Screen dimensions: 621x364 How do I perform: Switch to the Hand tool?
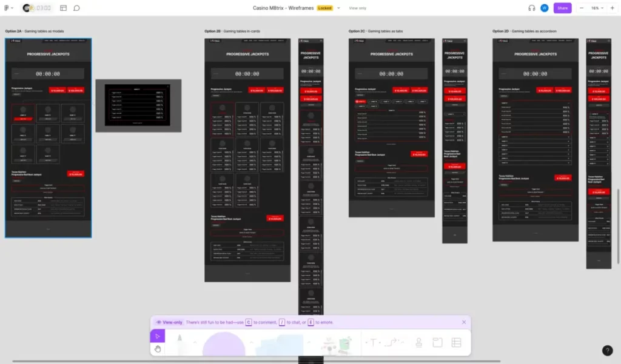point(157,349)
